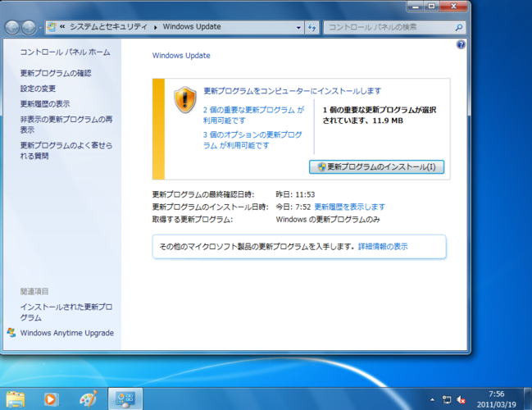Click the Control Panel taskbar button
The image size is (532, 410).
tap(125, 399)
